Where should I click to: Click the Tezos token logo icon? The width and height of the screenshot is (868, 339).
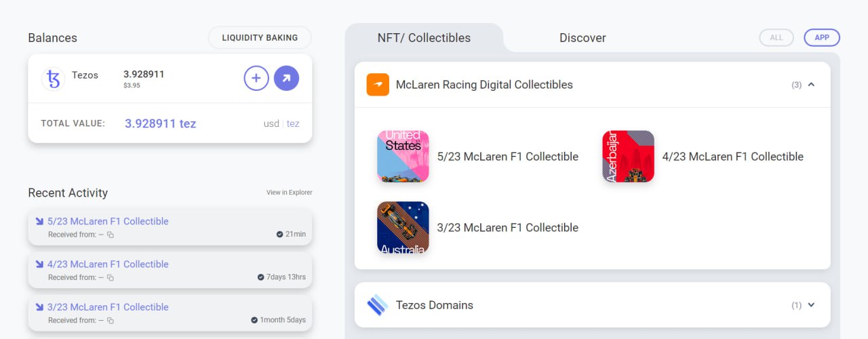[x=53, y=79]
